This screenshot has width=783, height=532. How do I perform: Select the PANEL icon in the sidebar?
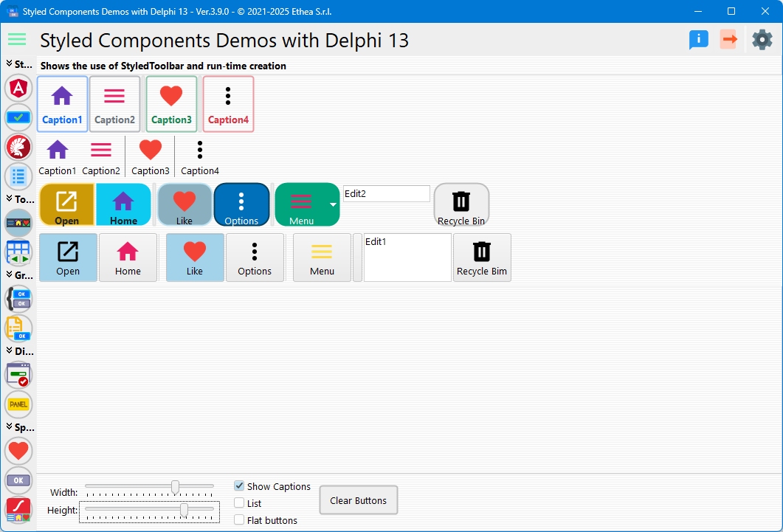[x=18, y=404]
